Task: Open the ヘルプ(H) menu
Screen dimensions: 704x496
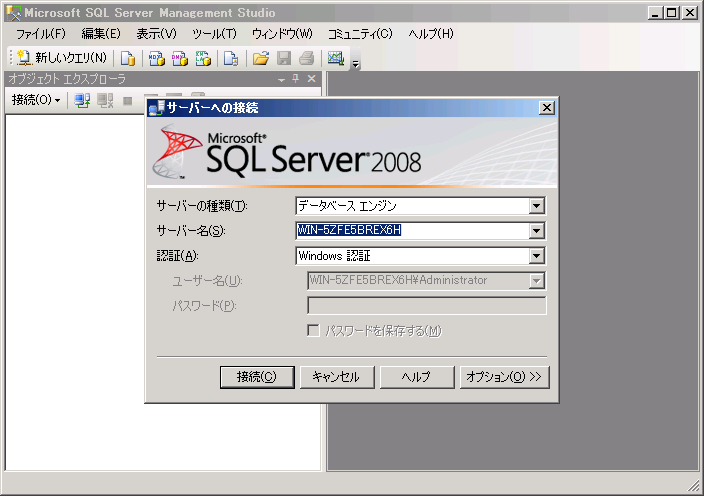Action: (431, 34)
